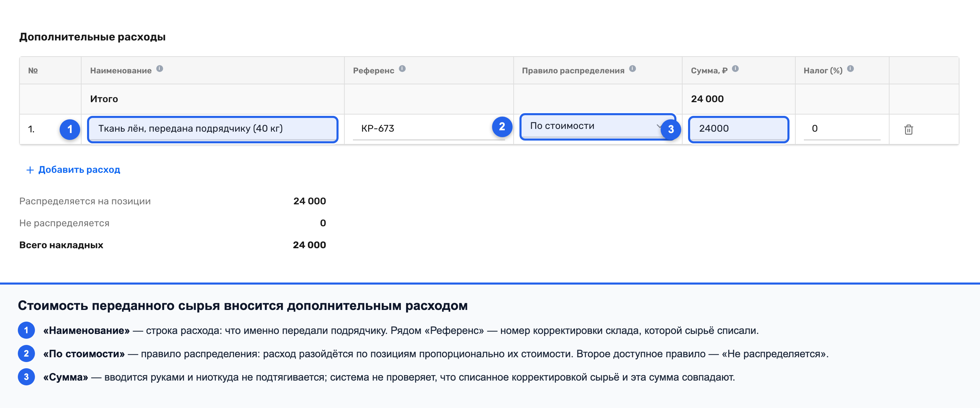Click the Сумма field with 24000

coord(738,129)
